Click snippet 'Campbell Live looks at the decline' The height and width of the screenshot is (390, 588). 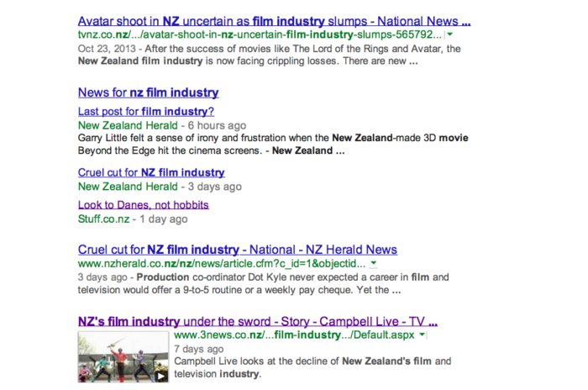312,367
